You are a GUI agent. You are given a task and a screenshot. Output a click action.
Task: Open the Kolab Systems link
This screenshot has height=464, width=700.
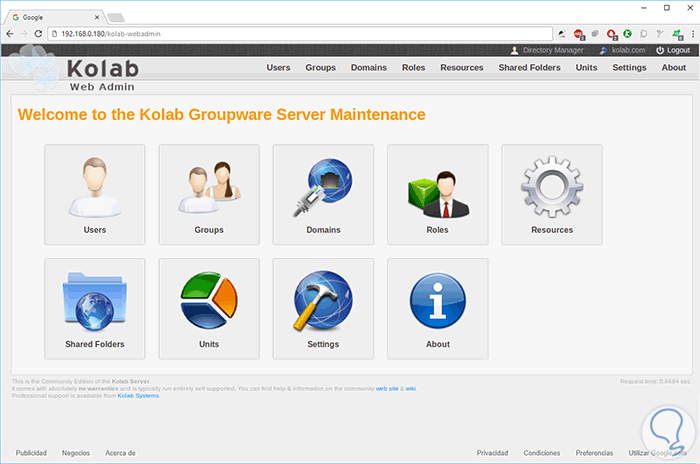(138, 396)
